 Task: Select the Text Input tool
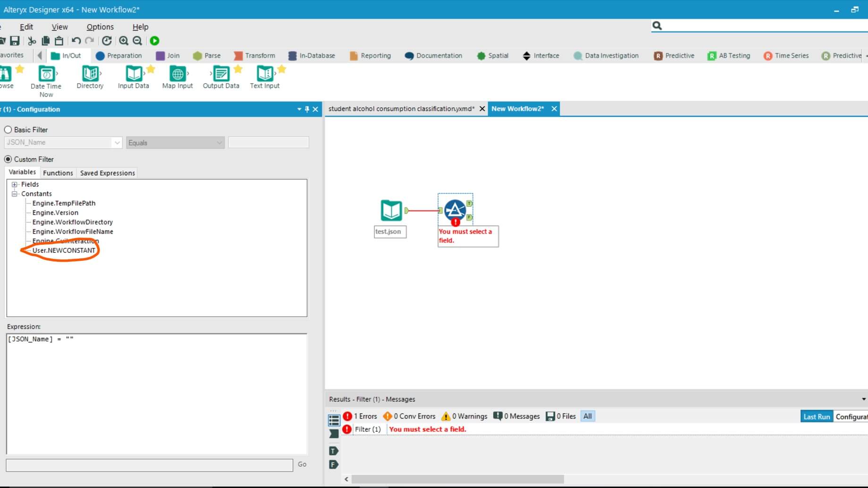click(x=265, y=77)
